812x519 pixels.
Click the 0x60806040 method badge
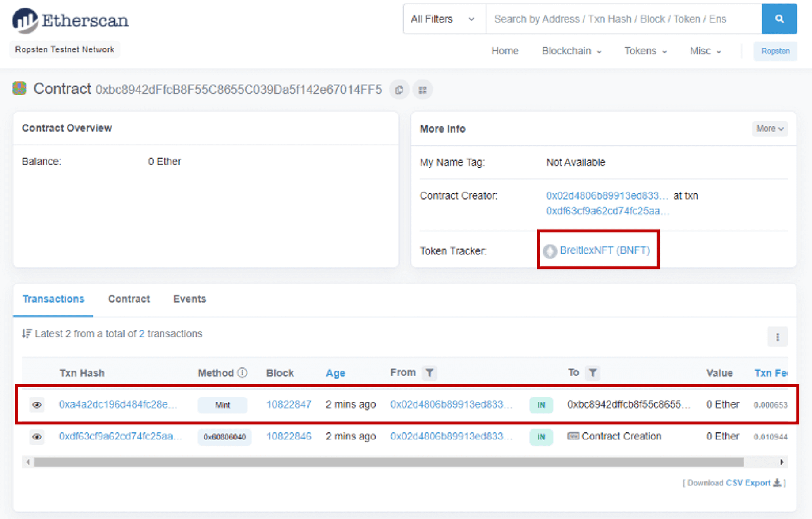(224, 437)
